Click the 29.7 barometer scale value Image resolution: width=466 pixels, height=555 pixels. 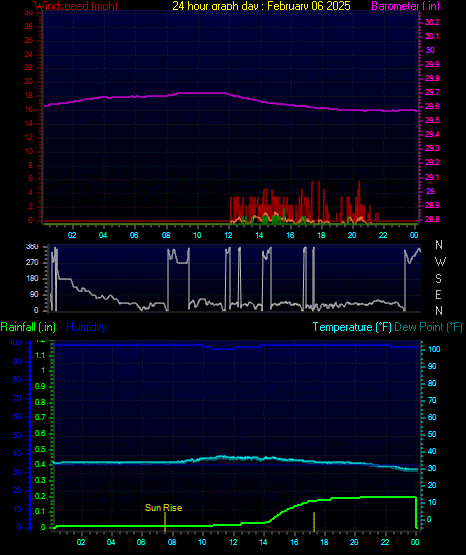[x=432, y=92]
